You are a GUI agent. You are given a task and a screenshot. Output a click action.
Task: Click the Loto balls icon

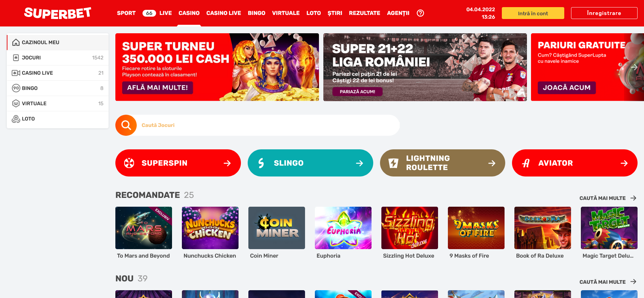pyautogui.click(x=16, y=119)
